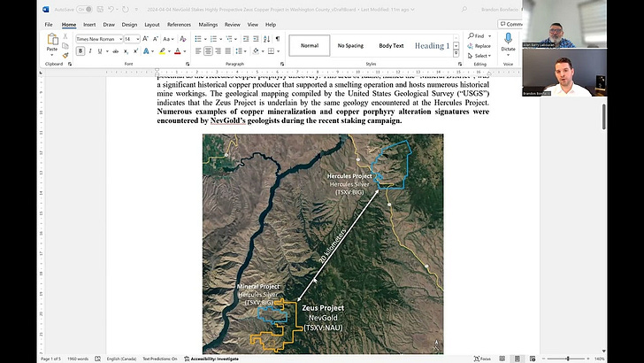Adjust the zoom slider in status bar
This screenshot has width=644, height=363.
point(568,359)
